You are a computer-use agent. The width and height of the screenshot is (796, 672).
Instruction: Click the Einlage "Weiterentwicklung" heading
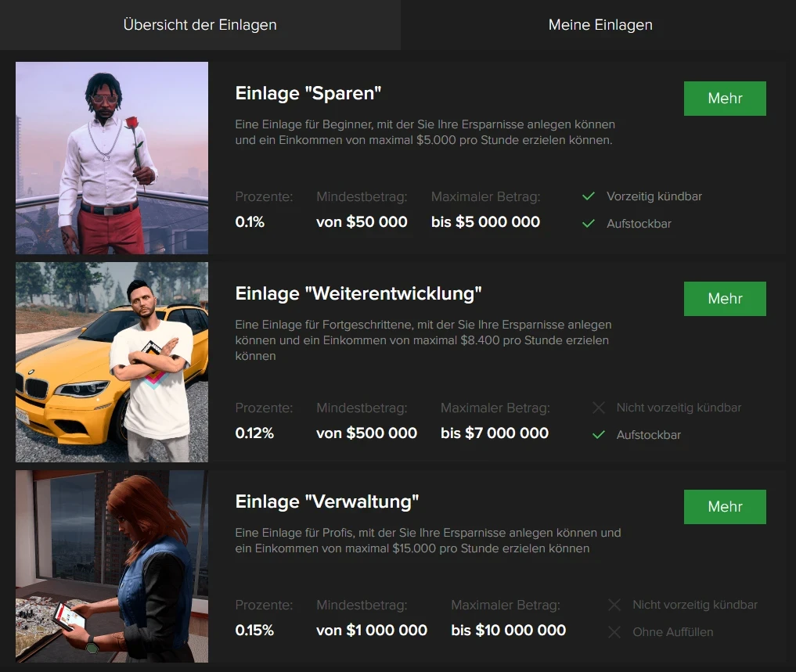pos(358,294)
